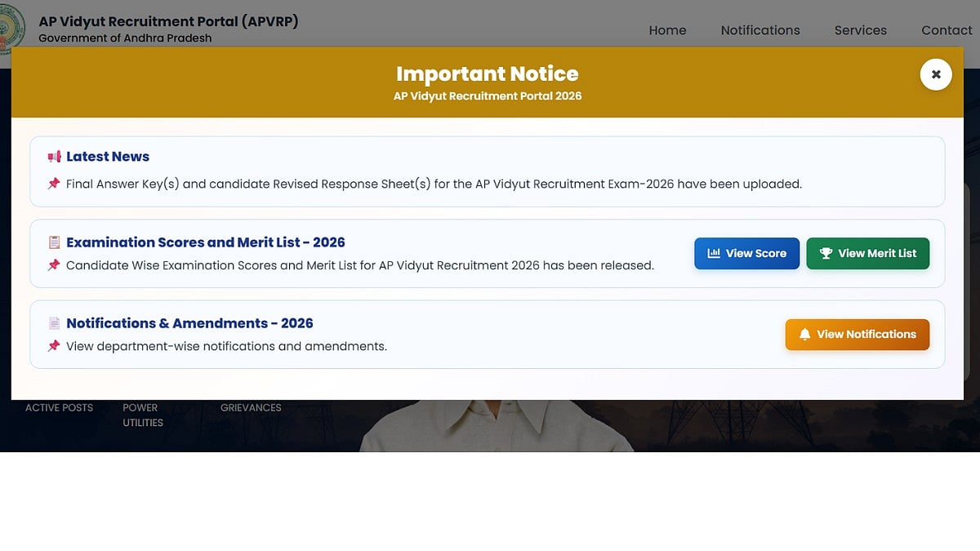Click Government of Andhra Pradesh subtitle

coord(125,38)
